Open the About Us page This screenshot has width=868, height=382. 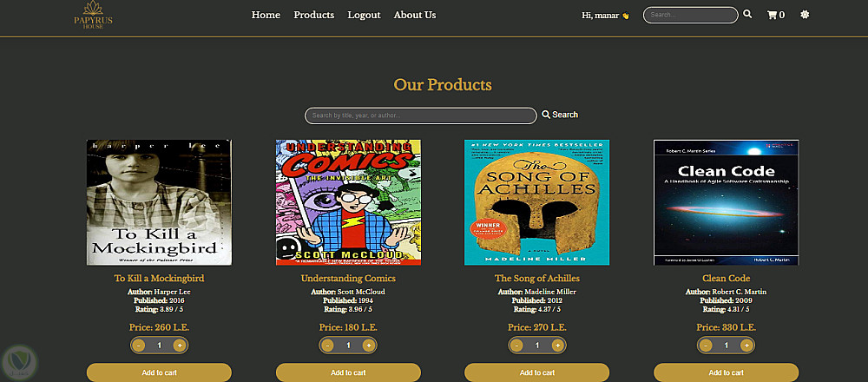[415, 15]
